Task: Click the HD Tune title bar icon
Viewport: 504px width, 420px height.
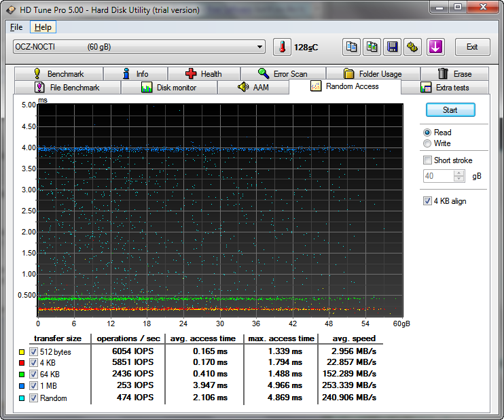Action: (x=11, y=10)
